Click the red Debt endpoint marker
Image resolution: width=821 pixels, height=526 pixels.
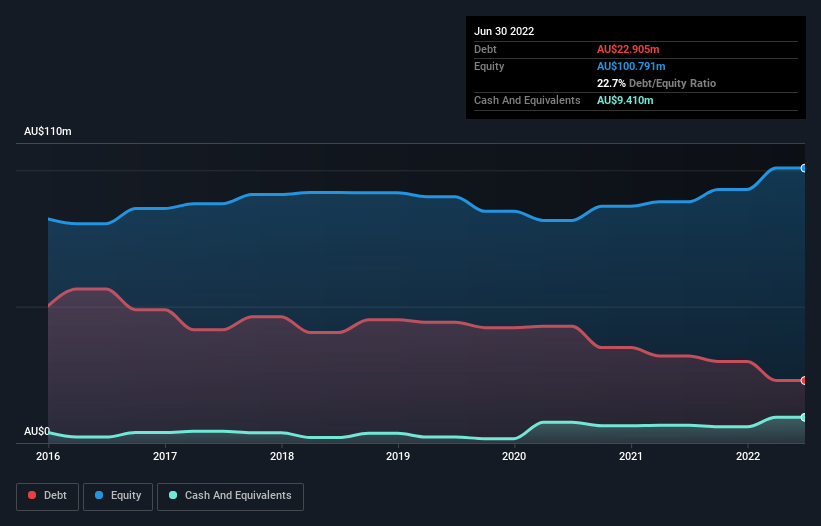tap(804, 380)
